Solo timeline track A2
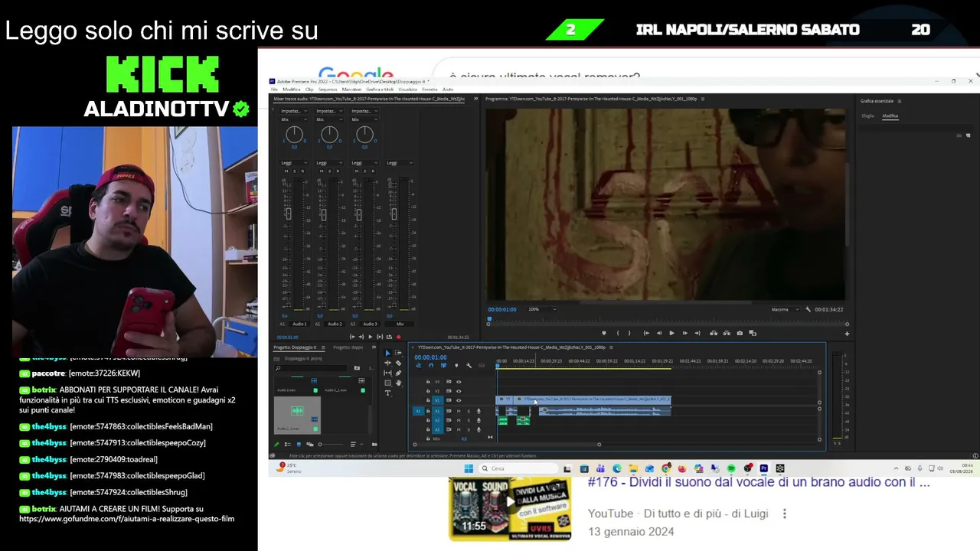Viewport: 980px width, 551px height. click(469, 420)
